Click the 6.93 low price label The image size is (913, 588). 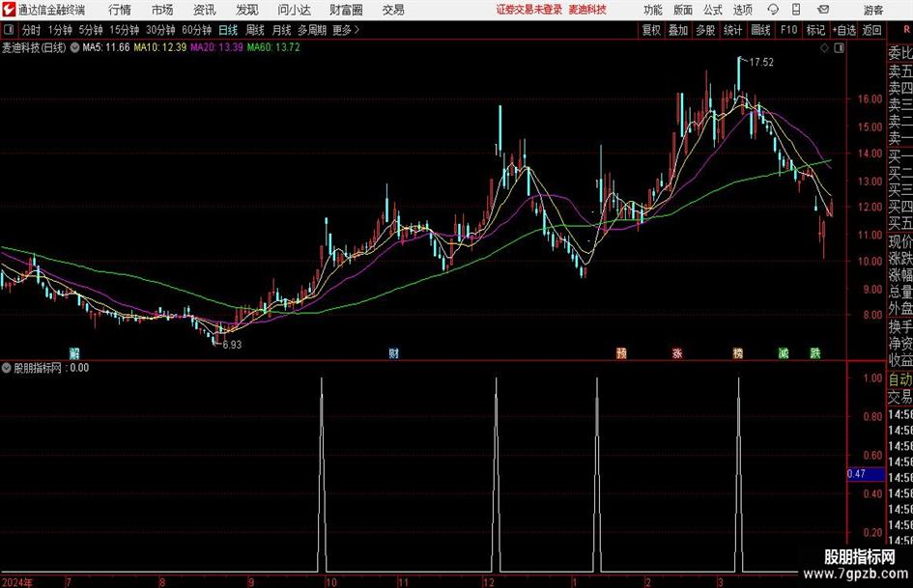pos(232,345)
